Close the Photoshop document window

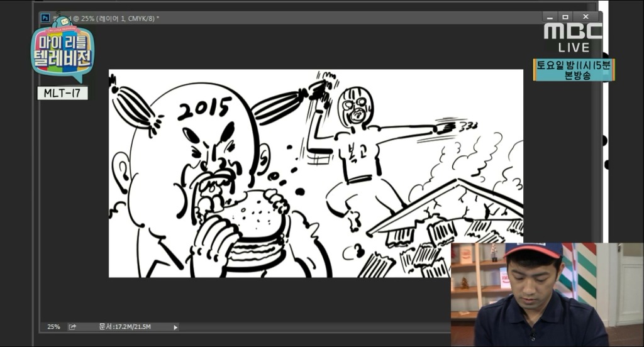click(x=586, y=17)
